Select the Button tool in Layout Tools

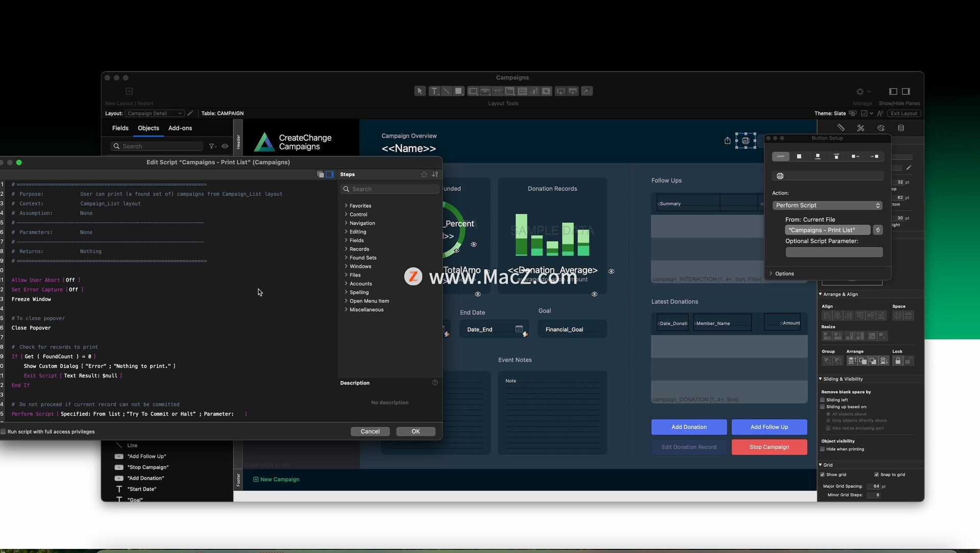click(x=485, y=91)
